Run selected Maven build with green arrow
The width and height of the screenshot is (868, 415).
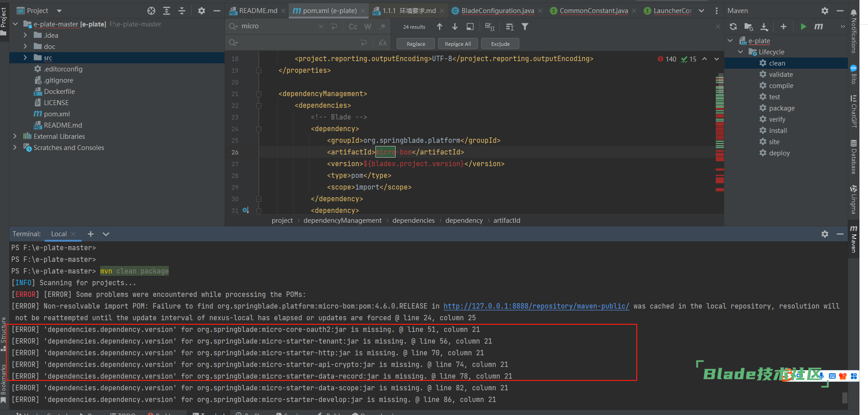coord(803,26)
